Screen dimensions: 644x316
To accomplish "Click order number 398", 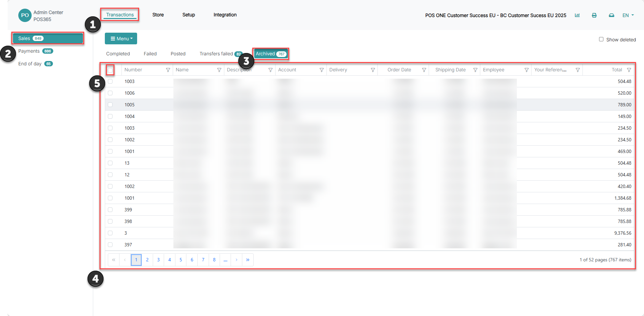I will click(x=128, y=221).
